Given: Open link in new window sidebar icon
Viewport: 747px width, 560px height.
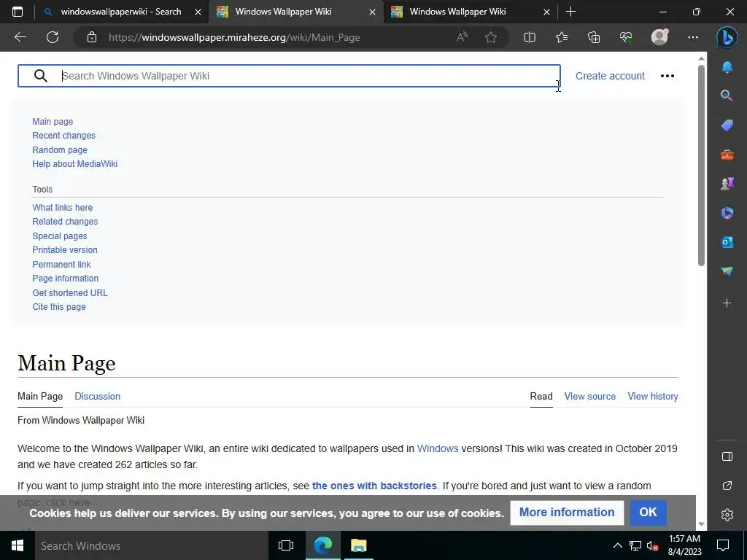Looking at the screenshot, I should tap(727, 486).
